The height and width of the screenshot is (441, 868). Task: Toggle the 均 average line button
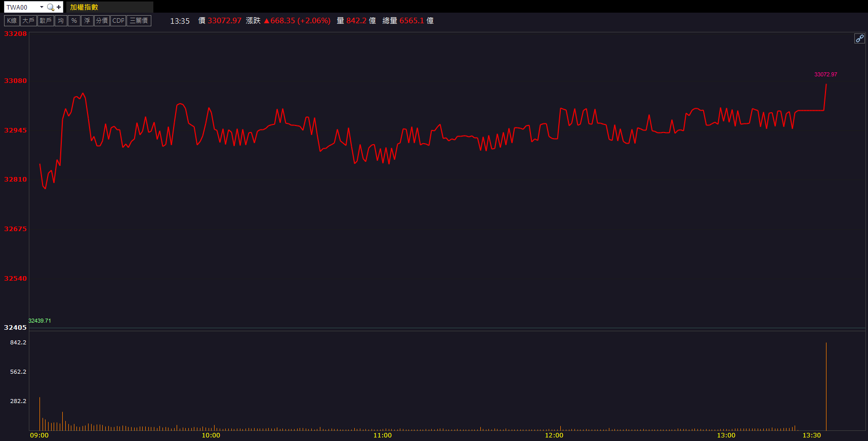(61, 21)
